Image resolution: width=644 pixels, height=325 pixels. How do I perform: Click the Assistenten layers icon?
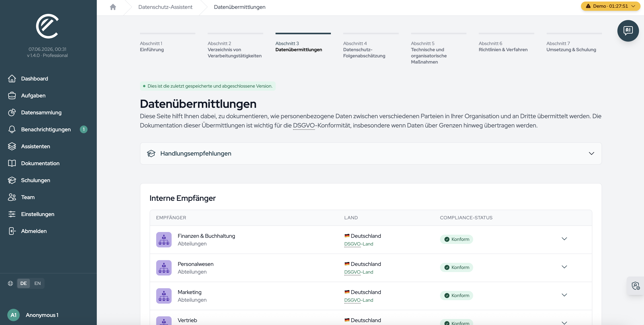point(12,147)
